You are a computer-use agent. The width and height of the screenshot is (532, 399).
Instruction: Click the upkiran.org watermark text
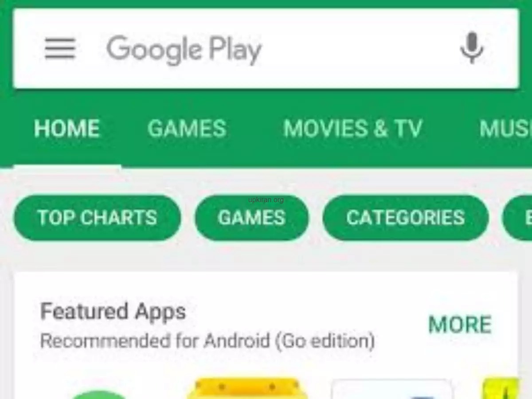pos(266,199)
